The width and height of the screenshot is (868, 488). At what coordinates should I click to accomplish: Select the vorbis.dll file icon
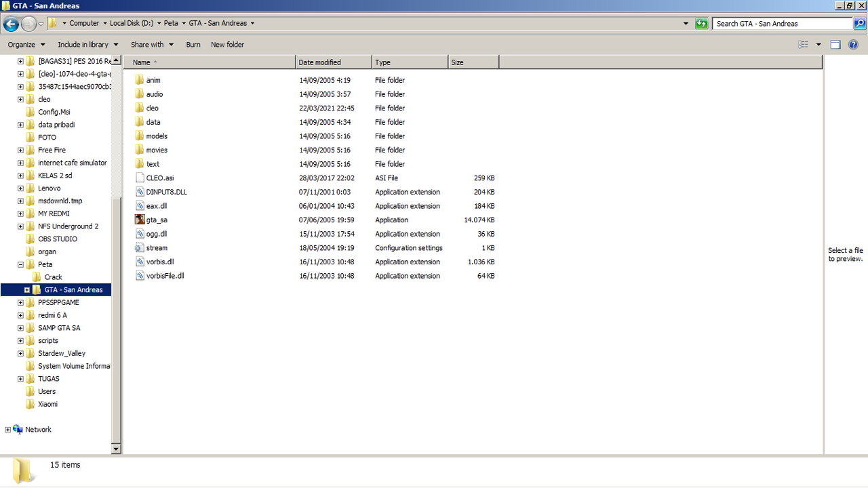pos(140,262)
